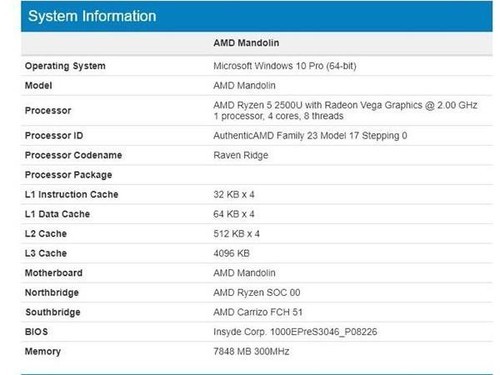Select the 7848 MB 300MHz memory value

coord(251,352)
